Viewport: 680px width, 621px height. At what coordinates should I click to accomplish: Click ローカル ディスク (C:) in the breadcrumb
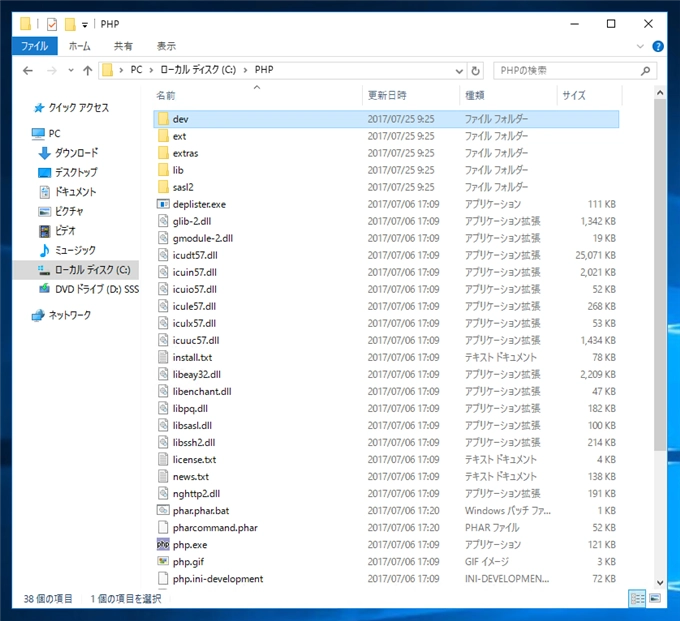pos(198,70)
